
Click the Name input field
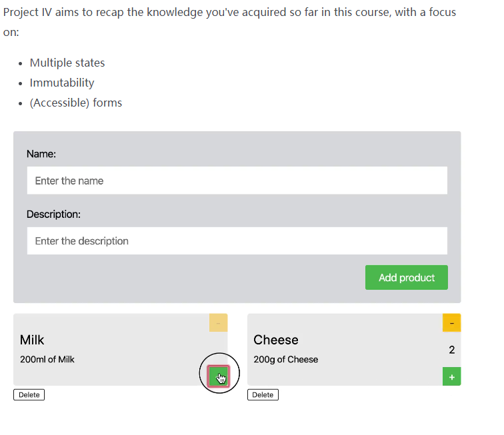tap(237, 181)
